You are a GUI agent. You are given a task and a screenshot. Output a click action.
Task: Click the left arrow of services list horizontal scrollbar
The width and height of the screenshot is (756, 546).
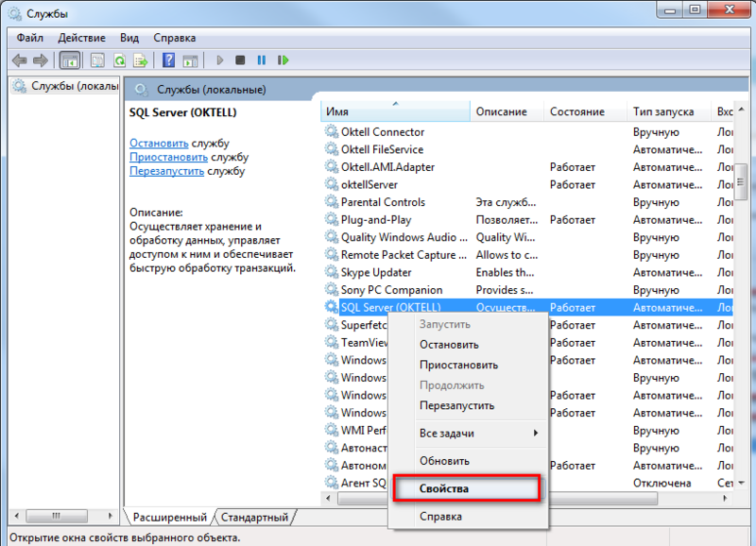(328, 498)
